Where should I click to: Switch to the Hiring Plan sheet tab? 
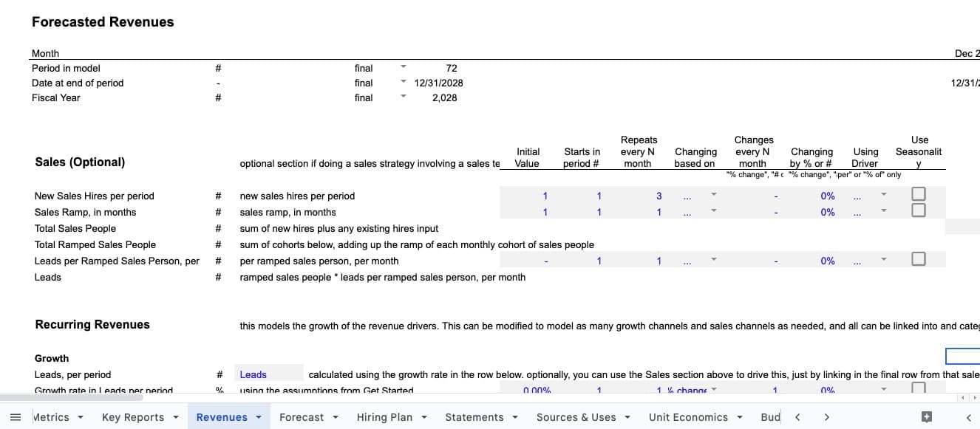click(x=384, y=417)
